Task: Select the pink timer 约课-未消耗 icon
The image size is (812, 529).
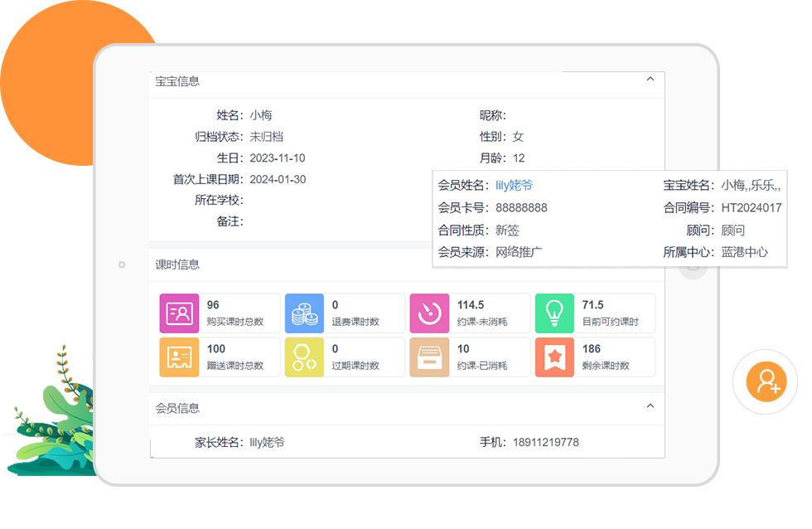Action: (429, 313)
